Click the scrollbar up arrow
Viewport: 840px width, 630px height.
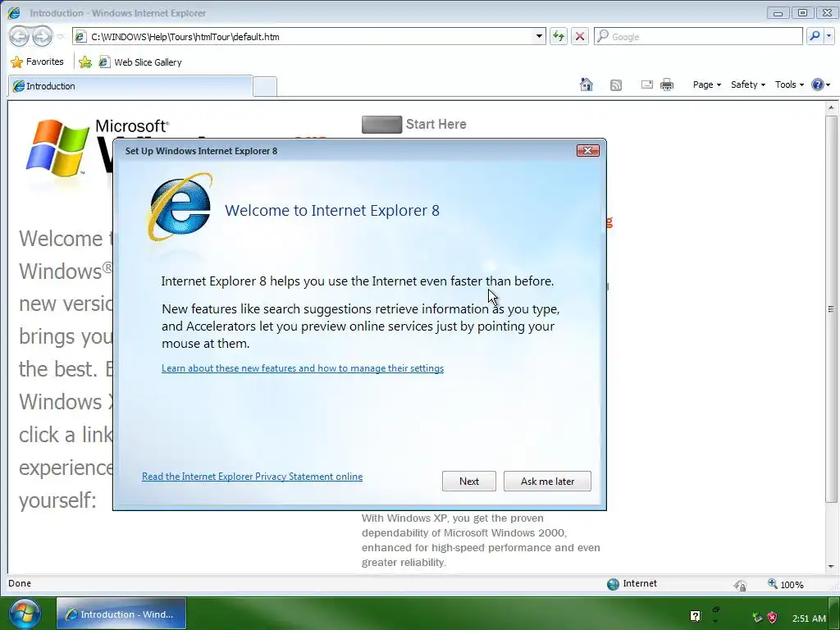tap(831, 107)
